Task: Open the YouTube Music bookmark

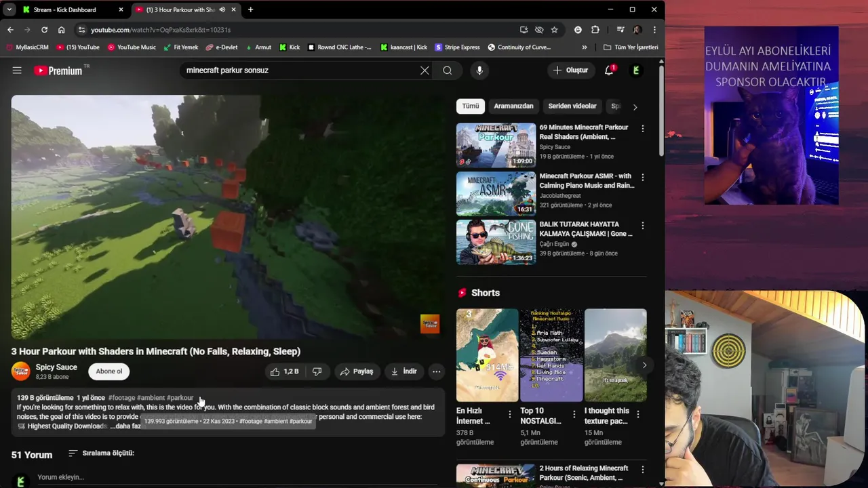Action: coord(132,47)
